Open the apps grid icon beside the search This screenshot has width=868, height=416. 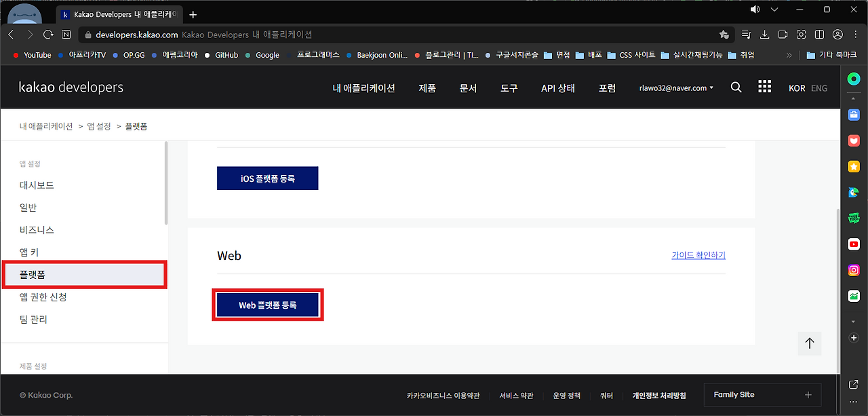coord(764,87)
